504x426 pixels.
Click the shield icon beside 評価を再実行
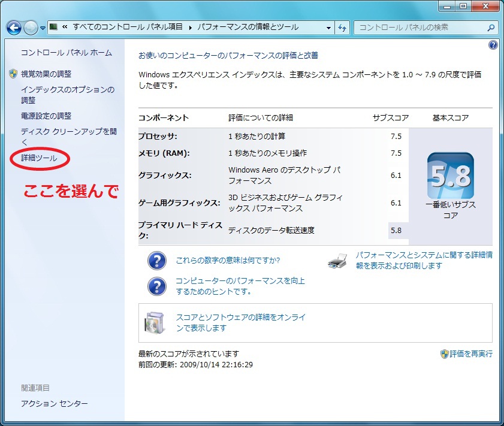tap(444, 354)
